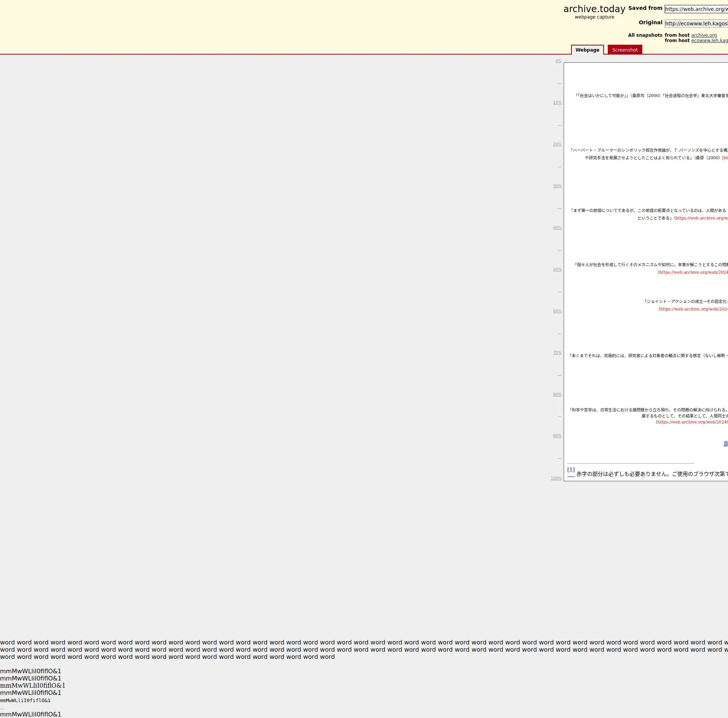Jump to the 0% page marker

click(x=558, y=61)
